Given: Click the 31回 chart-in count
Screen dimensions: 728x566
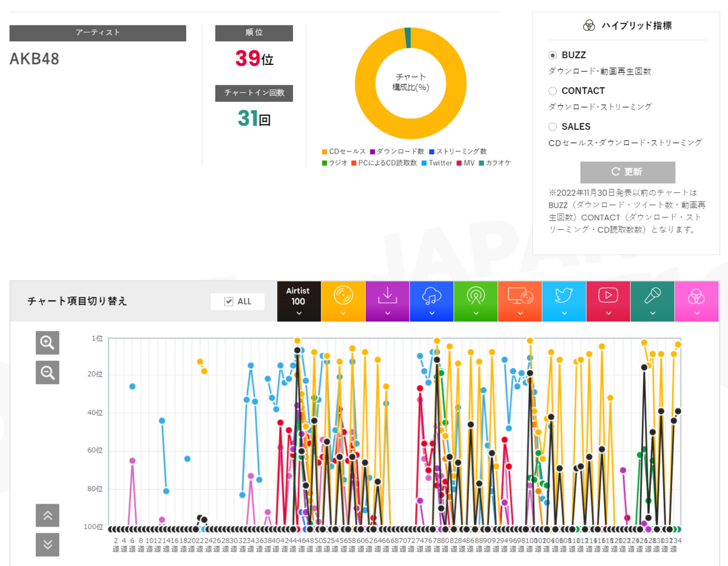Looking at the screenshot, I should point(254,118).
